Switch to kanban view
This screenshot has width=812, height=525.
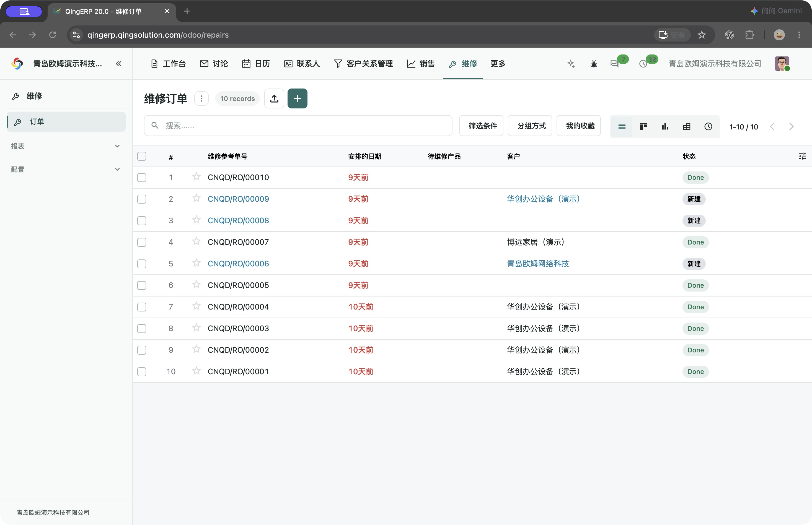pyautogui.click(x=643, y=126)
